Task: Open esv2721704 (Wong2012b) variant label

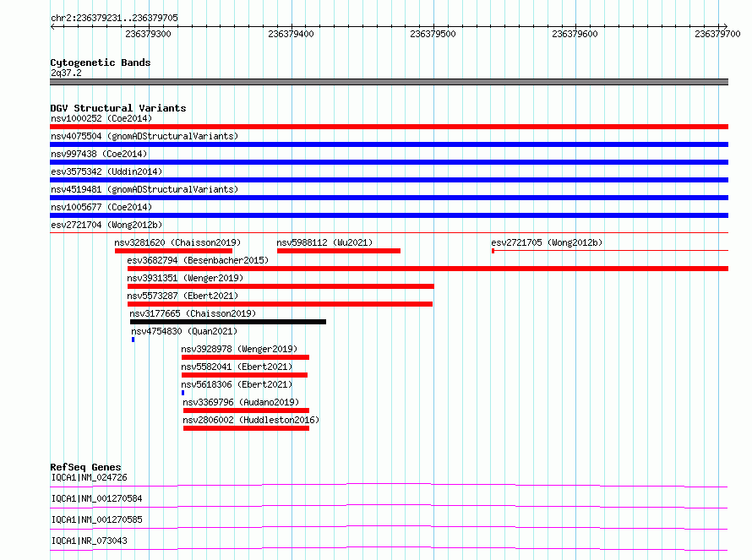Action: tap(106, 225)
